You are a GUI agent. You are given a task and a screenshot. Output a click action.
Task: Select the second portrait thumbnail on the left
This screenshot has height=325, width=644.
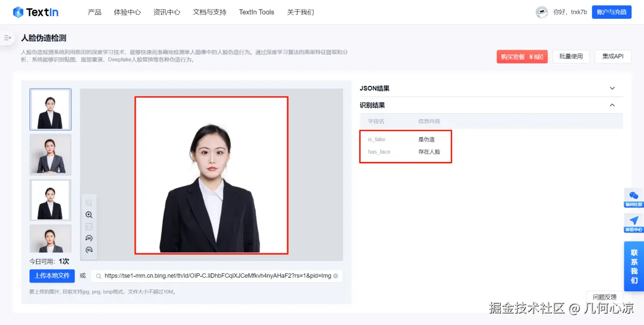click(x=50, y=154)
